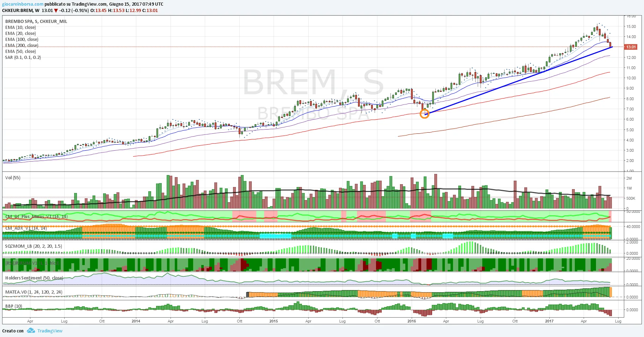
Task: Click the SQZMOM_LB (20, 2, 20, 1.5) label
Action: [34, 246]
